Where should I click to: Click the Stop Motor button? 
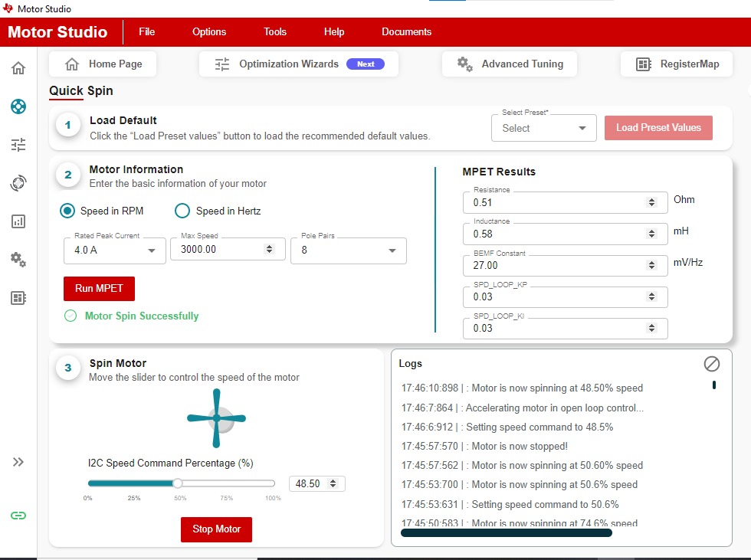[x=216, y=529]
